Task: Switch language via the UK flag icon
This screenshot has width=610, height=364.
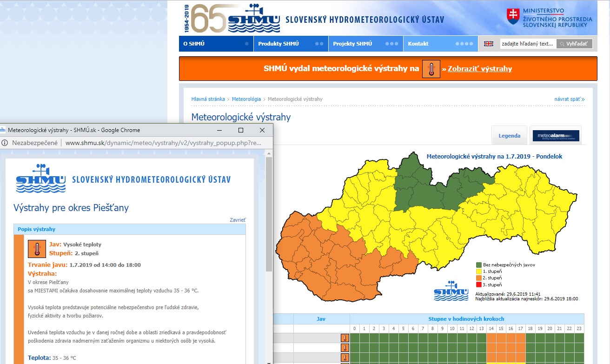Action: (x=488, y=44)
